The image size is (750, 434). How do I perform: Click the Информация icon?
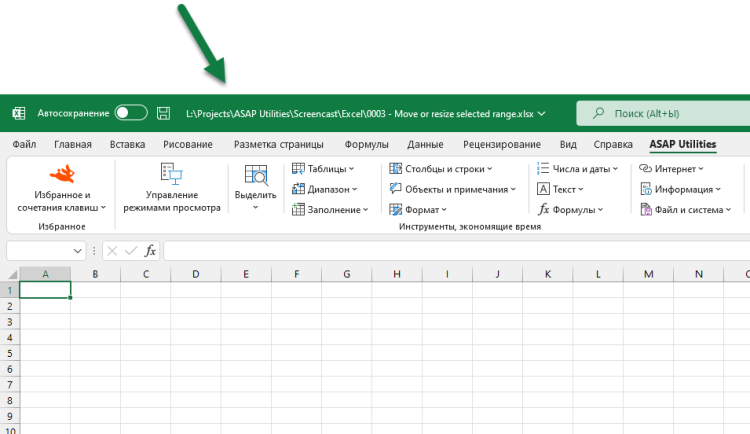[646, 189]
